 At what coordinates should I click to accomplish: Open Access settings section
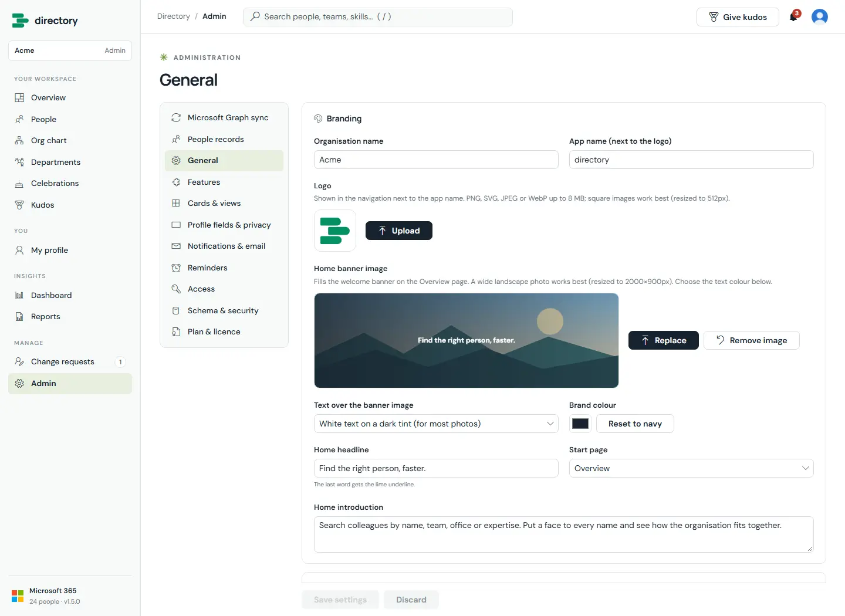pos(224,289)
